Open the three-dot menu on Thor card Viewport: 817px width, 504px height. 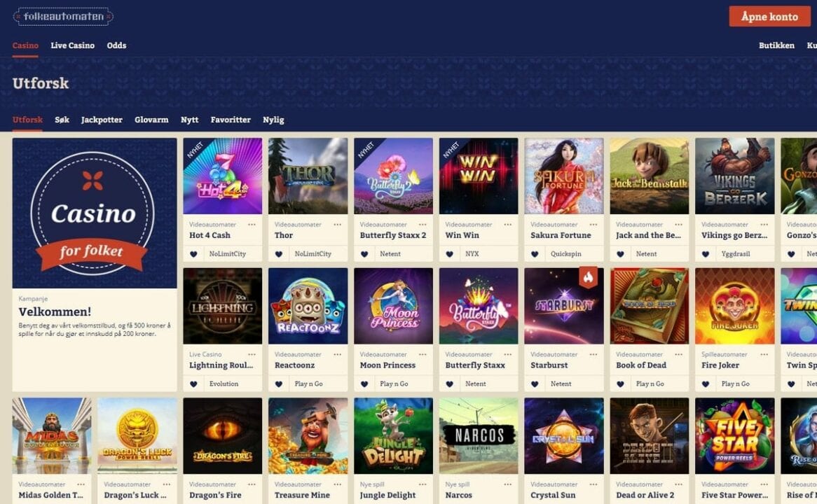337,225
